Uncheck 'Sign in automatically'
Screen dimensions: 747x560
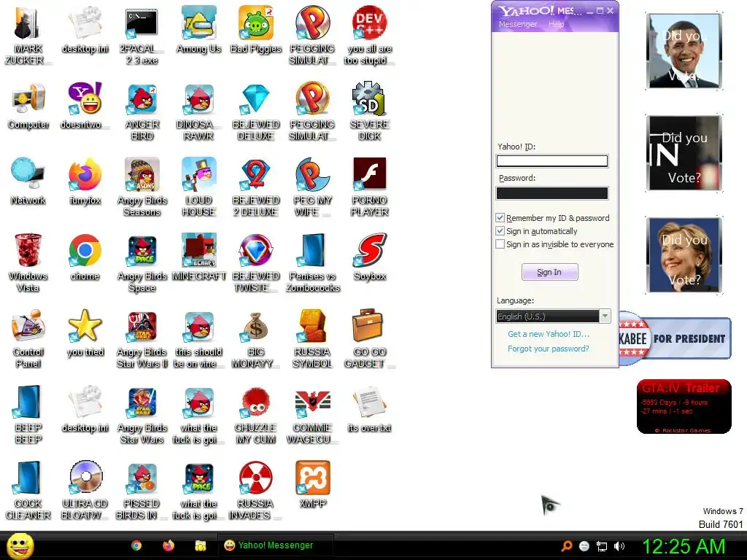point(500,231)
